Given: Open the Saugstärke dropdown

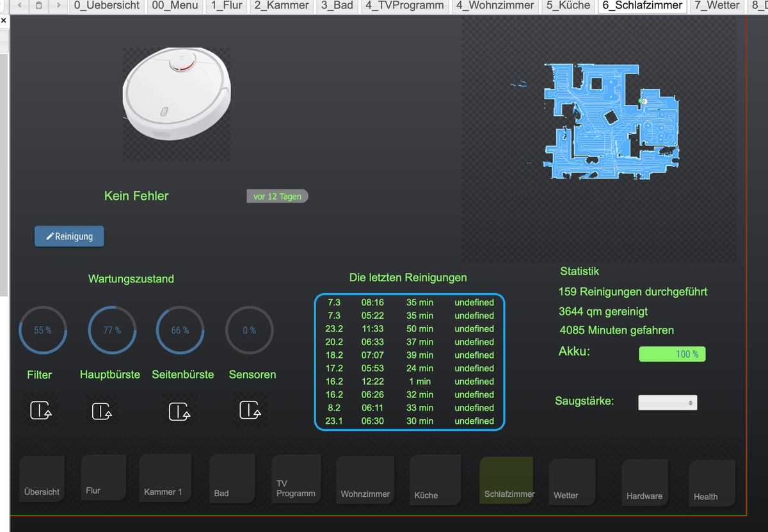Looking at the screenshot, I should [668, 403].
